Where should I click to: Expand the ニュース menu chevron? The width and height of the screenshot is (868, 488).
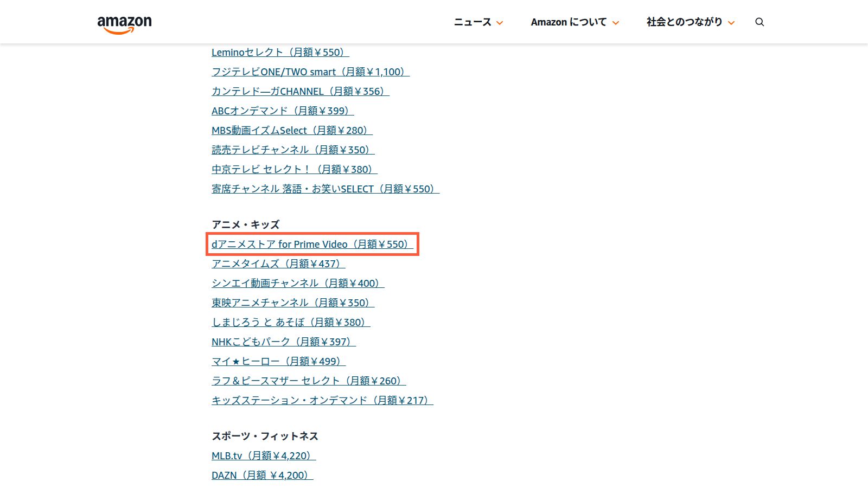(x=500, y=23)
